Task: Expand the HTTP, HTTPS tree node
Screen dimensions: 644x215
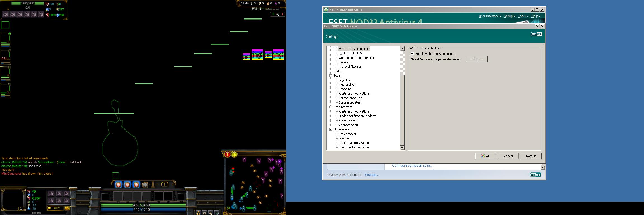Action: 341,53
